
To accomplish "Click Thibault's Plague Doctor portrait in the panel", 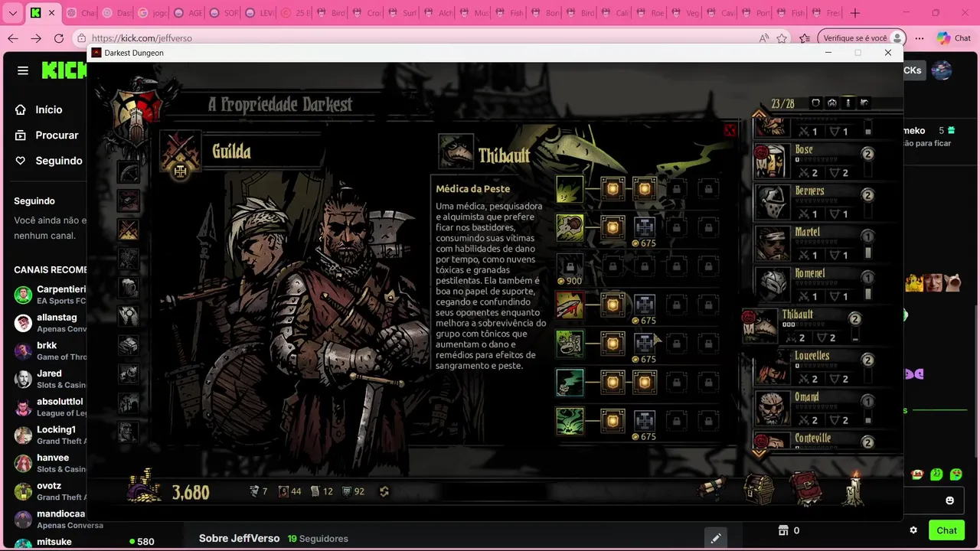I will 456,152.
